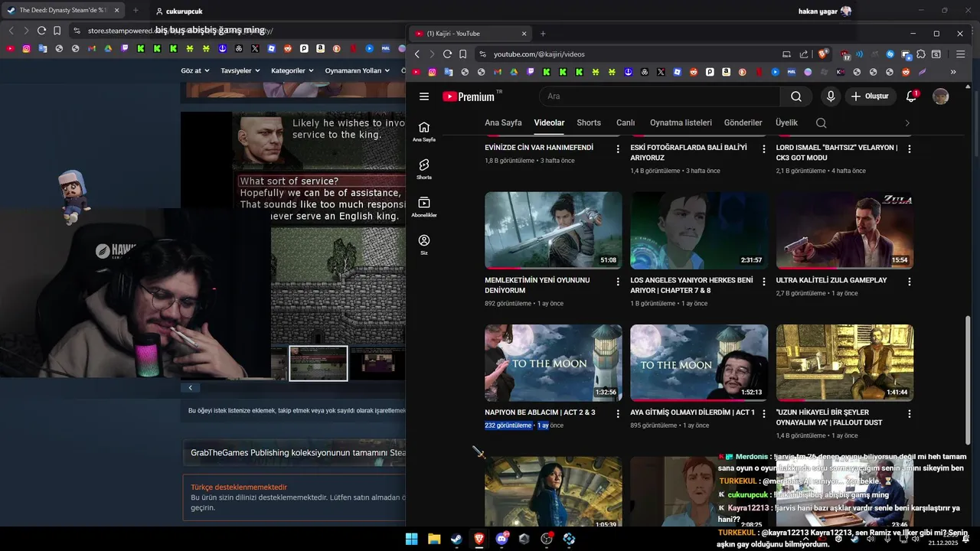This screenshot has height=551, width=980.
Task: Bookmark the Steam store page
Action: click(57, 31)
